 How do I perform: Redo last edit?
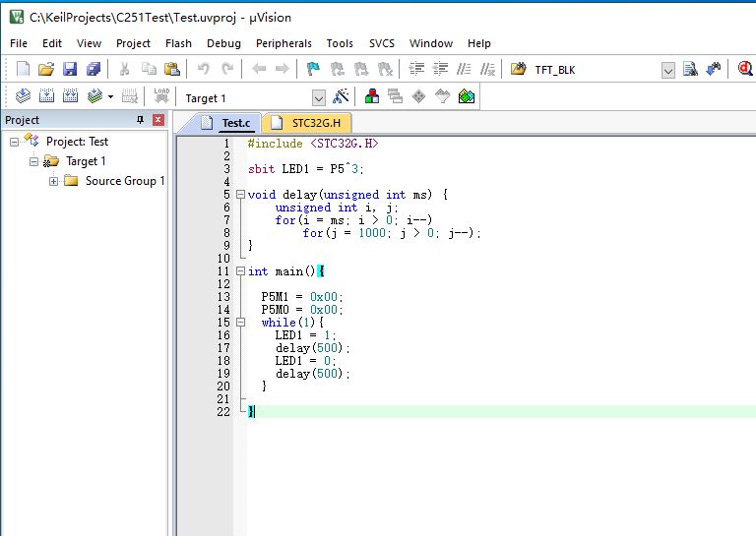tap(227, 70)
